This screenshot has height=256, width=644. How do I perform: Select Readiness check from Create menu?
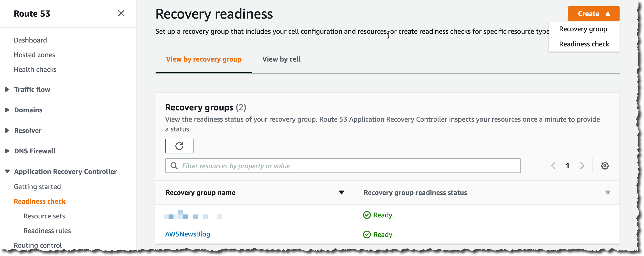tap(584, 44)
